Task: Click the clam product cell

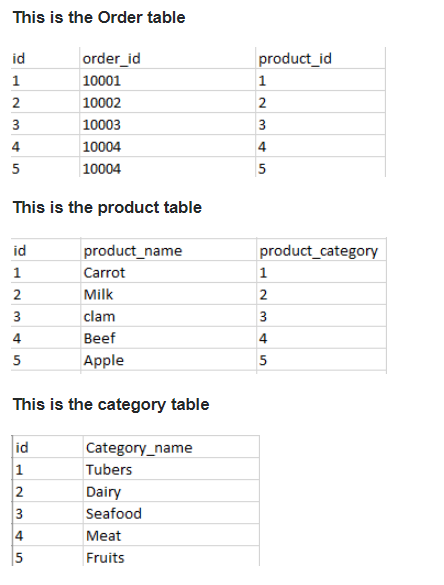Action: click(x=169, y=316)
